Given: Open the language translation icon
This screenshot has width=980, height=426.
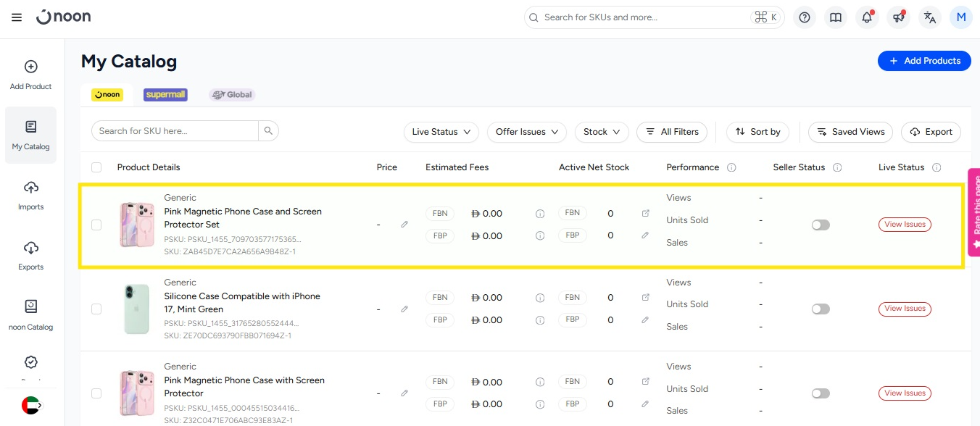Looking at the screenshot, I should [x=929, y=17].
